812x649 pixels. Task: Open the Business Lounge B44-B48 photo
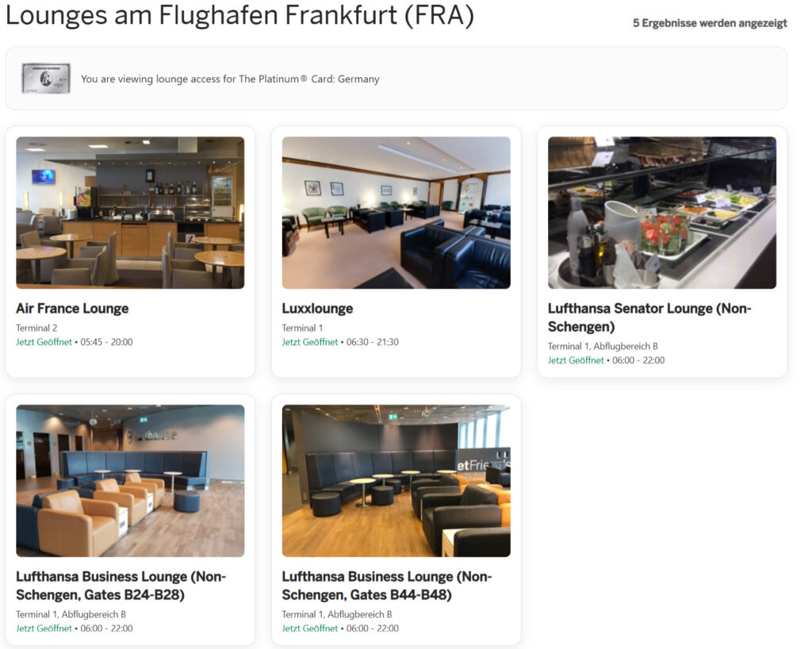(x=396, y=481)
